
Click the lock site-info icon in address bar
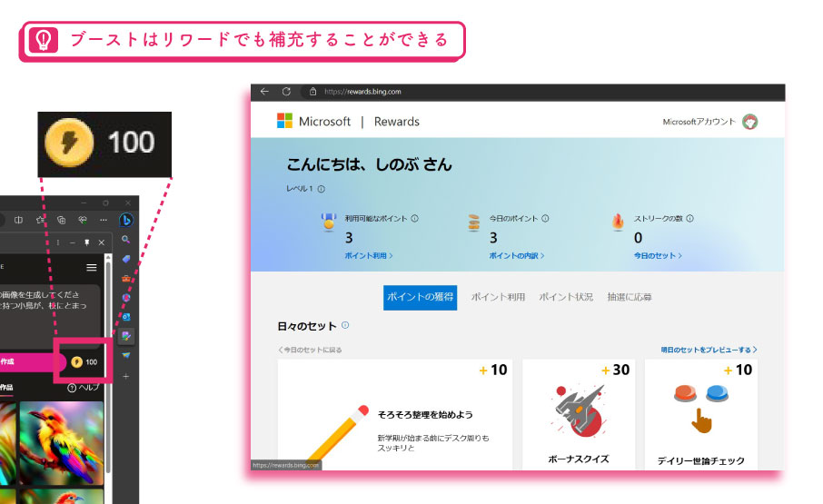(x=312, y=91)
